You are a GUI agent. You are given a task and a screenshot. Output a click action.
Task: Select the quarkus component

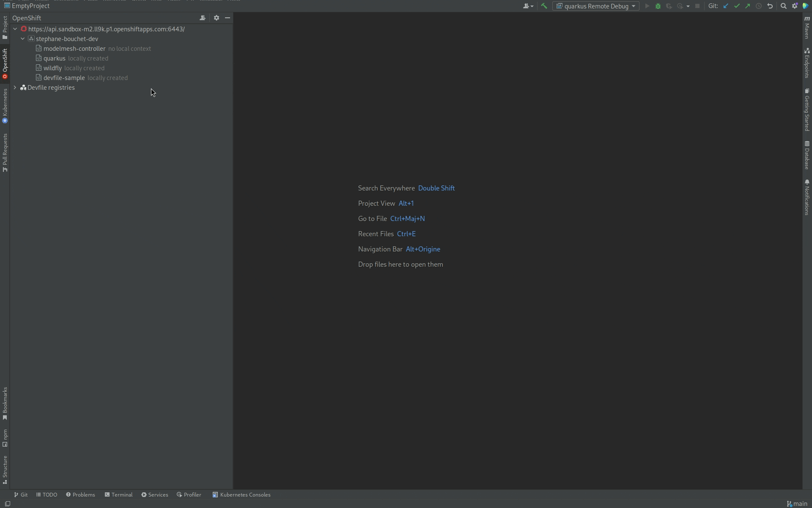coord(54,58)
